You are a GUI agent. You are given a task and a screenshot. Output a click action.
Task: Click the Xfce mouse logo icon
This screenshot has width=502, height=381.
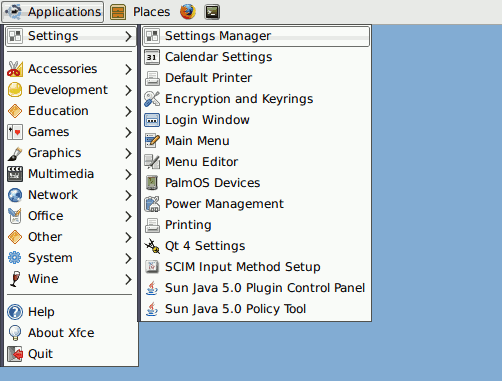[14, 12]
